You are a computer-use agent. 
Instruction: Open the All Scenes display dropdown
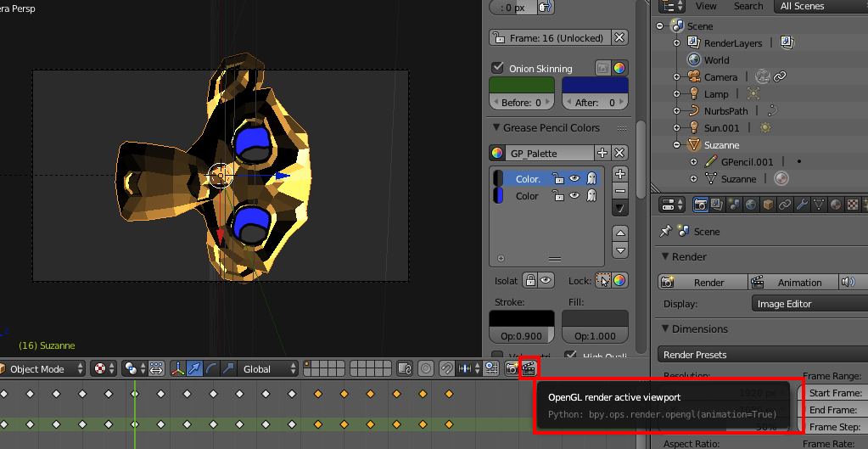[821, 6]
